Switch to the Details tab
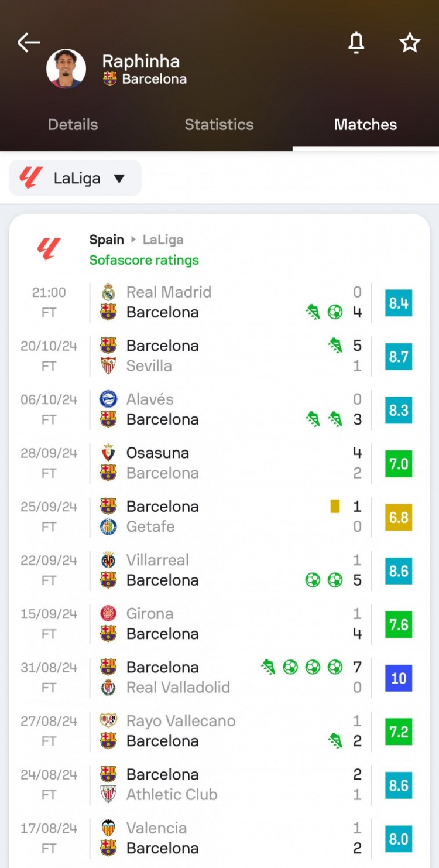This screenshot has width=439, height=868. [x=73, y=124]
